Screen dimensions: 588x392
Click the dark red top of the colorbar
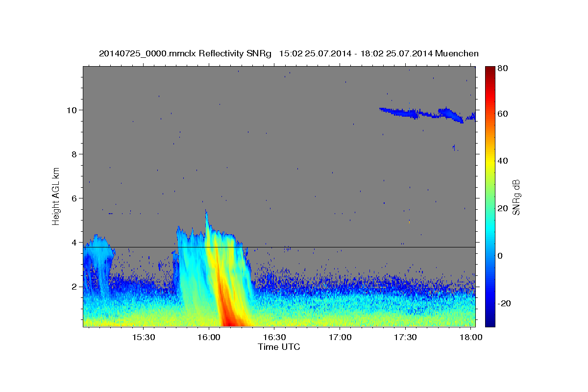pyautogui.click(x=490, y=70)
